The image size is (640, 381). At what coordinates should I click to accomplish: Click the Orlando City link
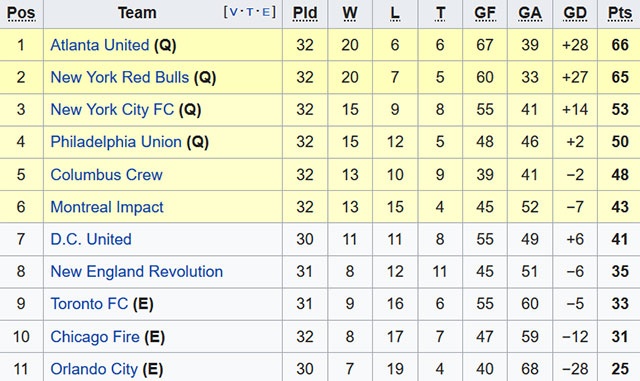coord(94,369)
